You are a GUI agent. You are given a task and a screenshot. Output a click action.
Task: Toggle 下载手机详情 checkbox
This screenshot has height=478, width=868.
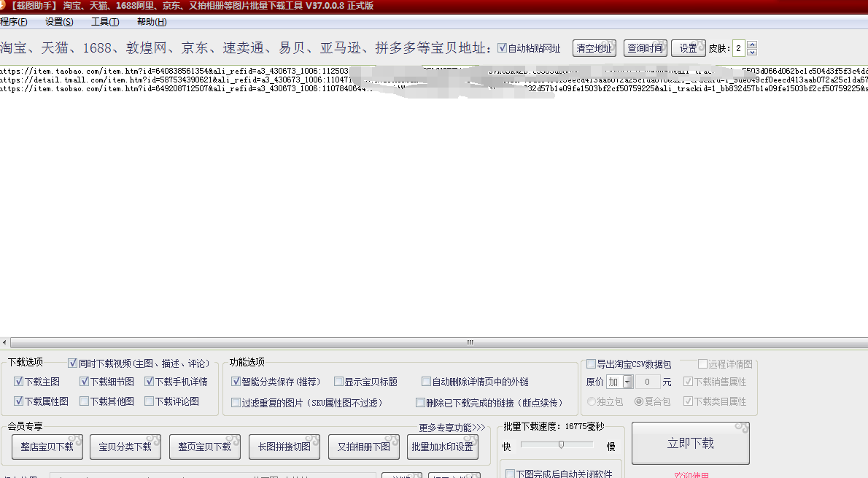tap(150, 382)
